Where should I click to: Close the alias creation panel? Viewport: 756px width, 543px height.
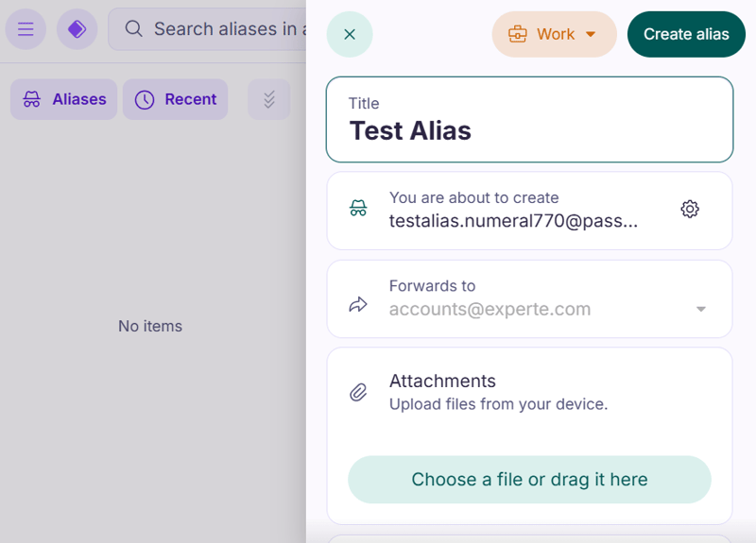pos(350,35)
